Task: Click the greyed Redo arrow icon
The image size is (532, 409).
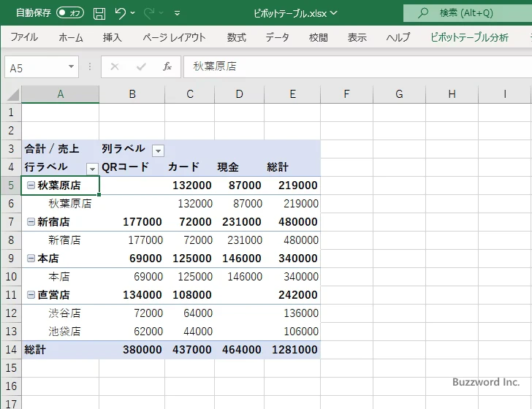Action: pyautogui.click(x=149, y=13)
